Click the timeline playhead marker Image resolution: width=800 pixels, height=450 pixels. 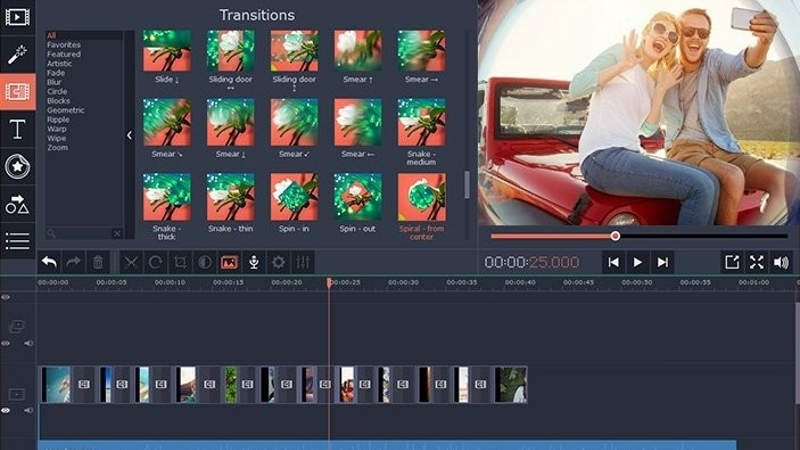(329, 282)
